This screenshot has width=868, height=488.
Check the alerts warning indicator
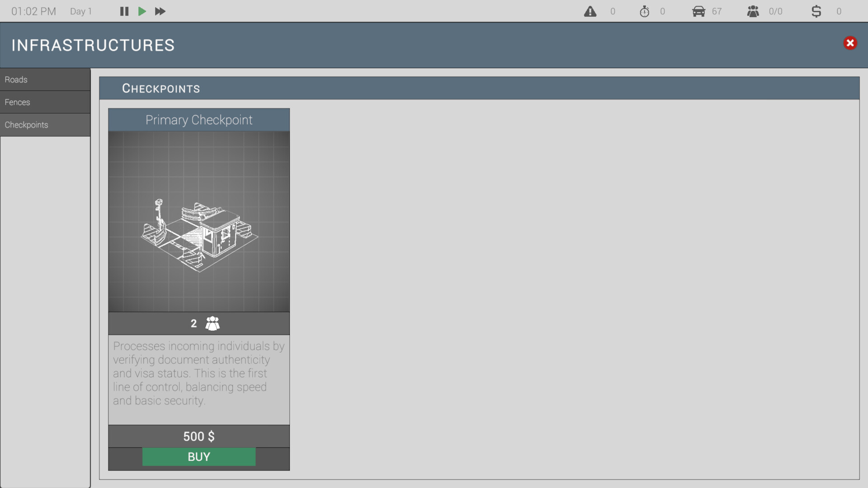point(591,11)
